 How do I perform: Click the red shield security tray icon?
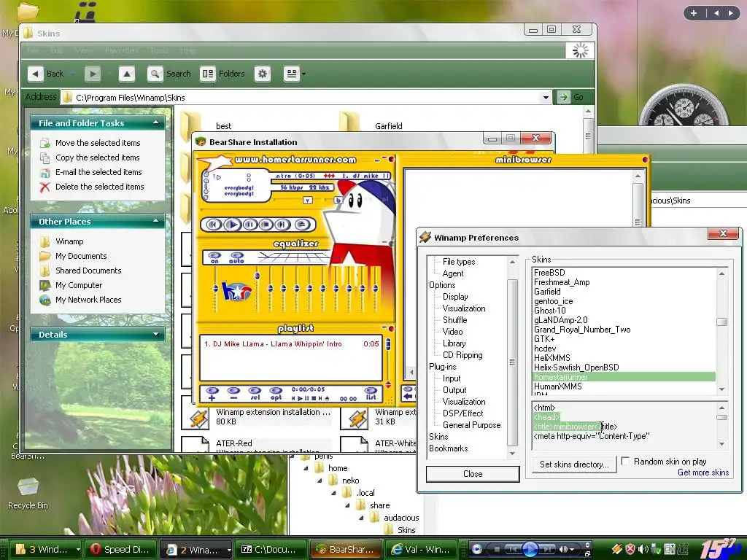pos(630,549)
